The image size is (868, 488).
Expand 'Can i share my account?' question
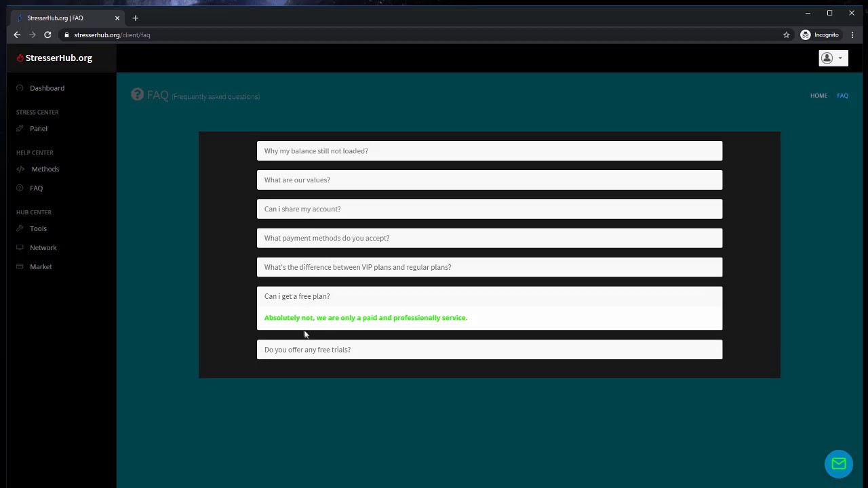coord(490,209)
